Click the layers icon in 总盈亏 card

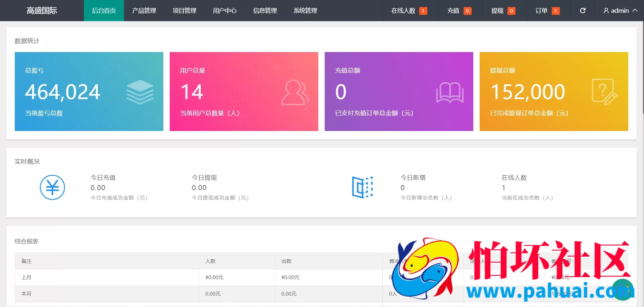coord(140,92)
